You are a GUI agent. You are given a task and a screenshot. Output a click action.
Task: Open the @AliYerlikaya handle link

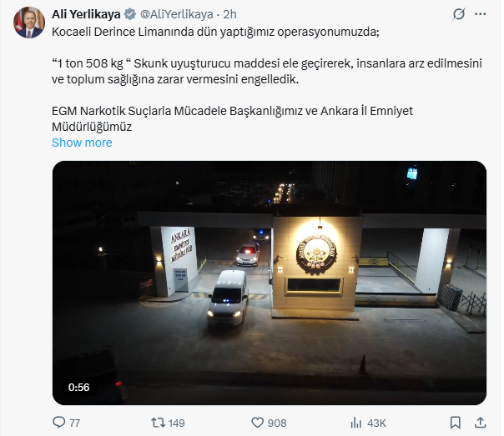[x=176, y=14]
